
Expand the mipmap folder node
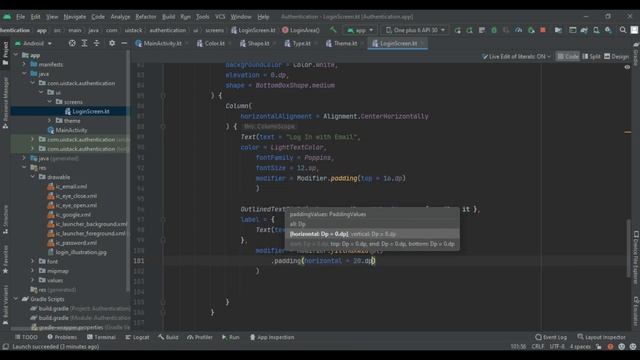pyautogui.click(x=33, y=271)
